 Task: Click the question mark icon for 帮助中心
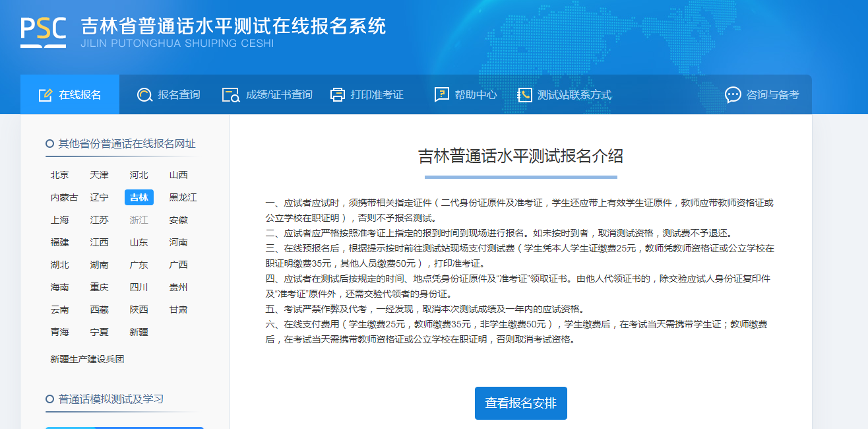point(441,95)
